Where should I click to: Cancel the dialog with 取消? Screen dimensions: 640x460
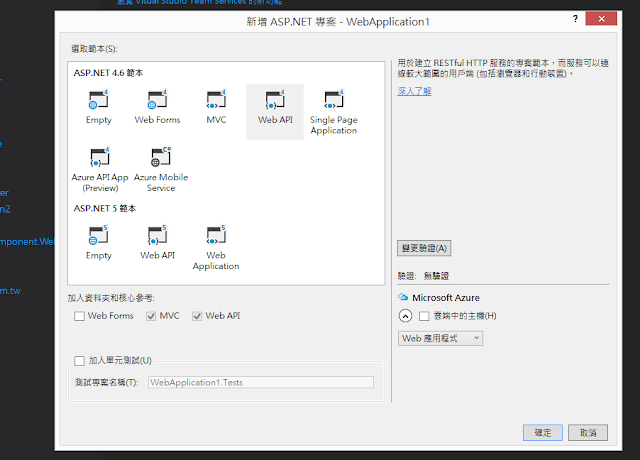(x=588, y=432)
